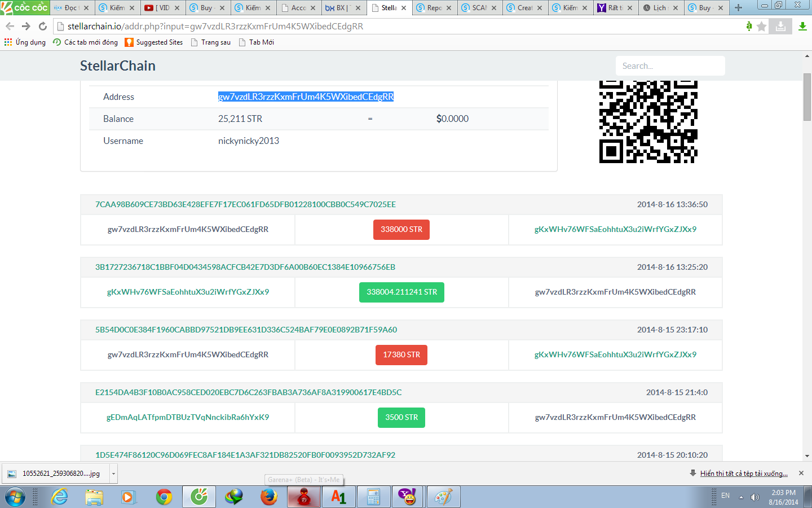Open Calculator from taskbar

[x=374, y=497]
